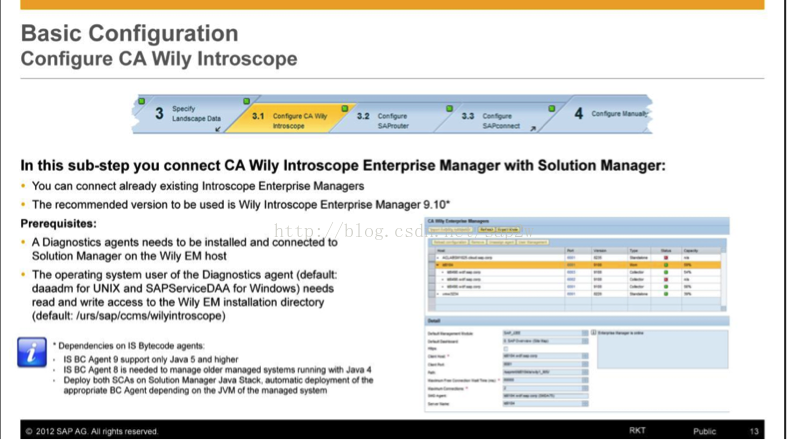
Task: Click Remove button above host table
Action: tap(477, 242)
